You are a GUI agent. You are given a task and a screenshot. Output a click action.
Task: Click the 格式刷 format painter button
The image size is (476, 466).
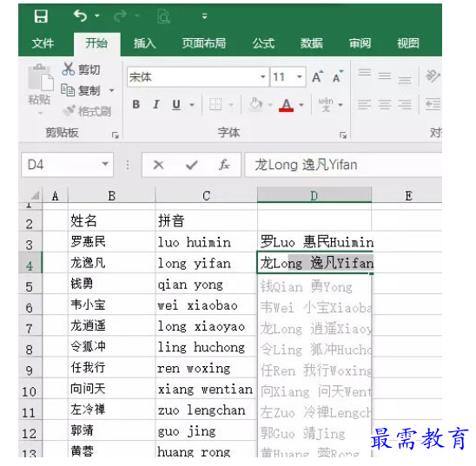[87, 111]
